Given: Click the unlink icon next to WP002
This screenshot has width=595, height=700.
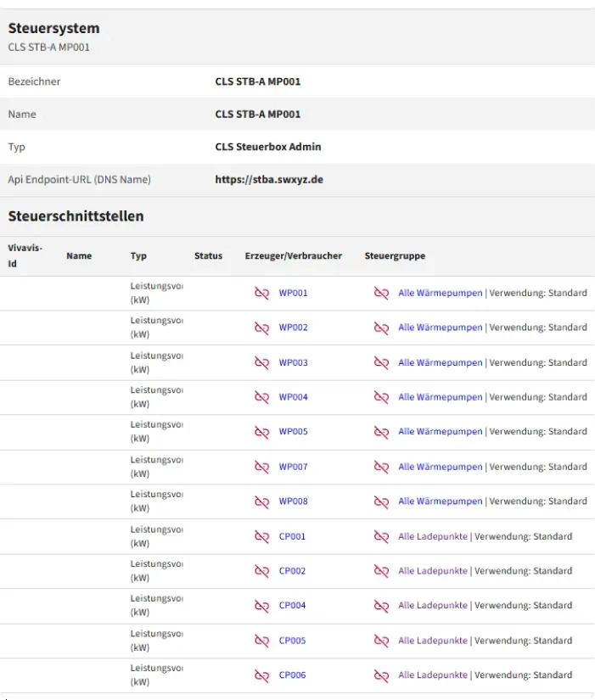Looking at the screenshot, I should coord(261,328).
